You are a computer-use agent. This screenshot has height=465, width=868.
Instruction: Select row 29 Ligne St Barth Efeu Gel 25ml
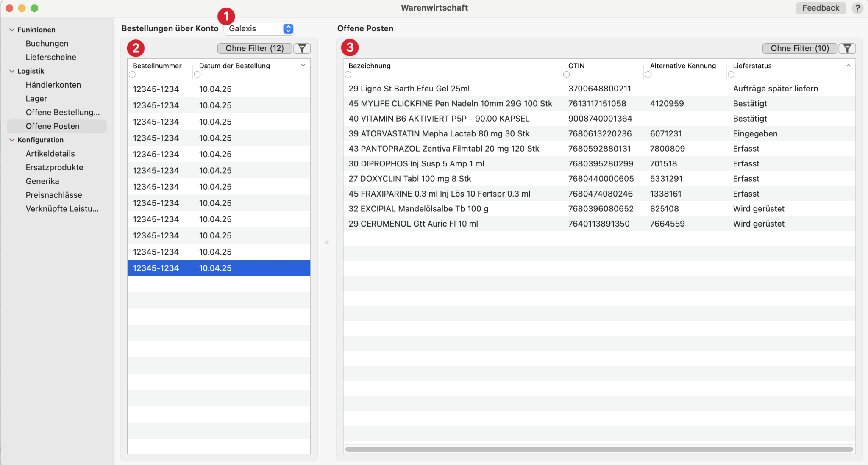pos(599,89)
